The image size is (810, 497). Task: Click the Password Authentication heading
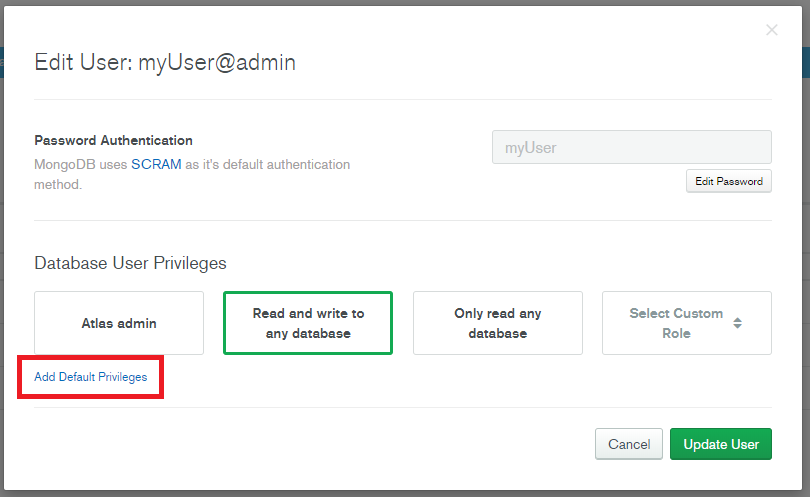pyautogui.click(x=113, y=141)
